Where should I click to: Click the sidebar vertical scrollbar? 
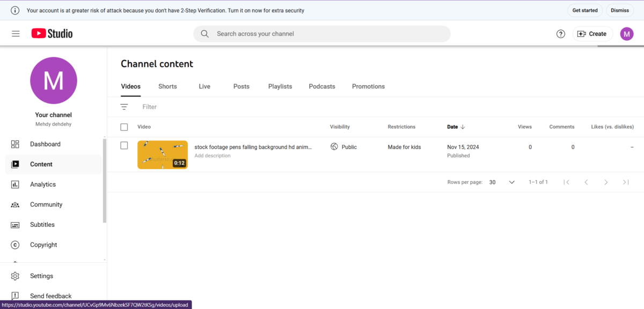click(105, 180)
